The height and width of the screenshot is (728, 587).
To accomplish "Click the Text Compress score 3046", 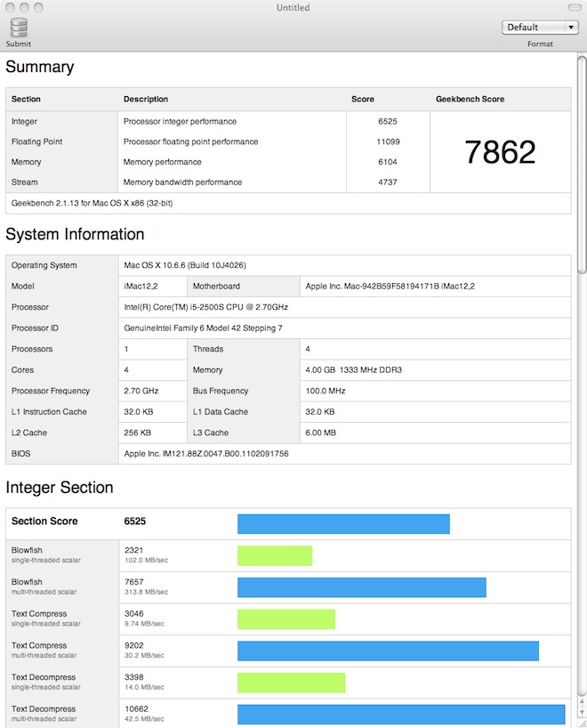I will [x=134, y=614].
